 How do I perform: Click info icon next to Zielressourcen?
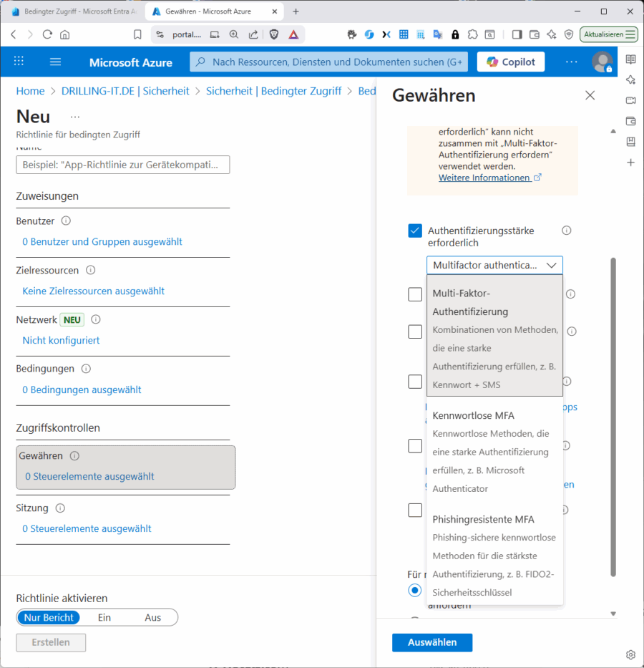(91, 270)
